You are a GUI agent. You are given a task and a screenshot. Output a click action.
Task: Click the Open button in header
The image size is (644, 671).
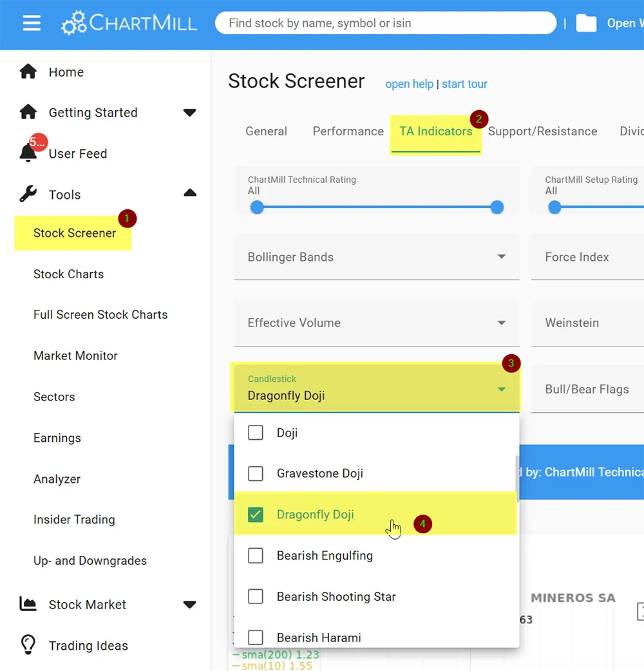pos(625,23)
